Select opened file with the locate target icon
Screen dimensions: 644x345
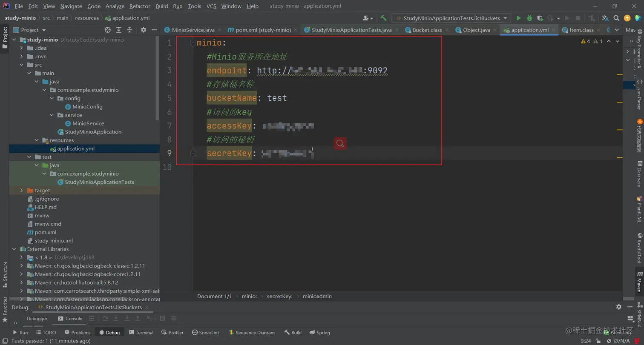click(108, 30)
